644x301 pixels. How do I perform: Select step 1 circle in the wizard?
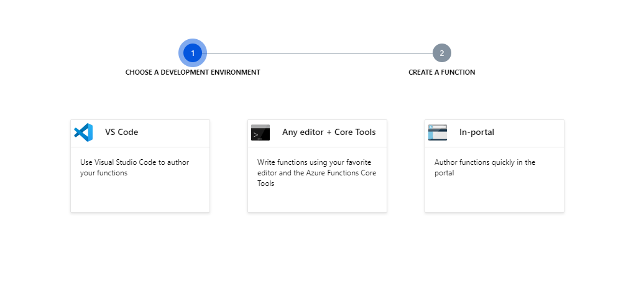[193, 53]
